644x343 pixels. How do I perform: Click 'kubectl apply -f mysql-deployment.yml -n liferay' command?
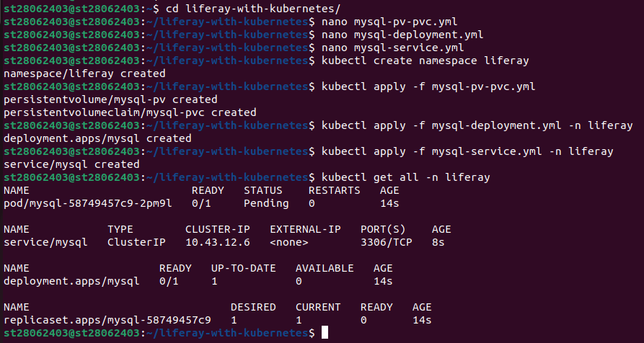tap(477, 125)
